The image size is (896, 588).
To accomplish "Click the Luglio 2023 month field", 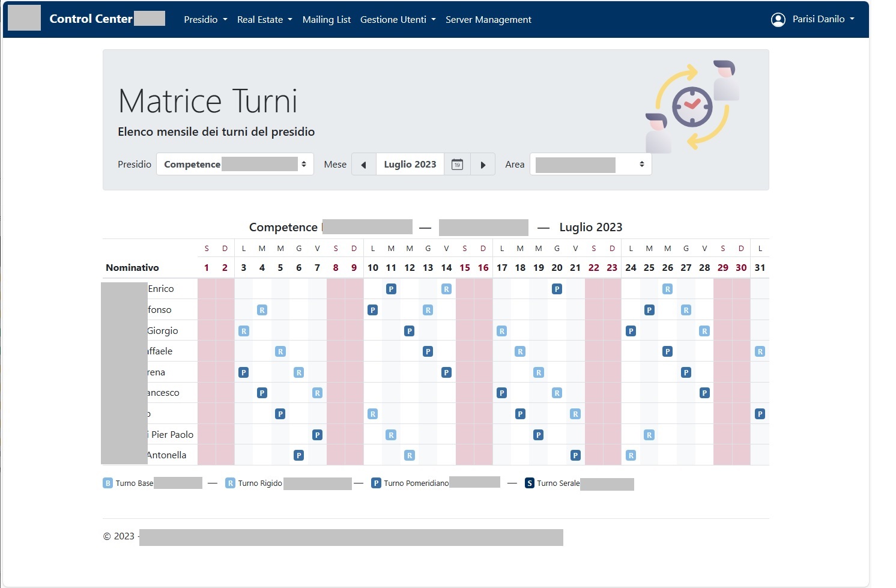I will 410,165.
